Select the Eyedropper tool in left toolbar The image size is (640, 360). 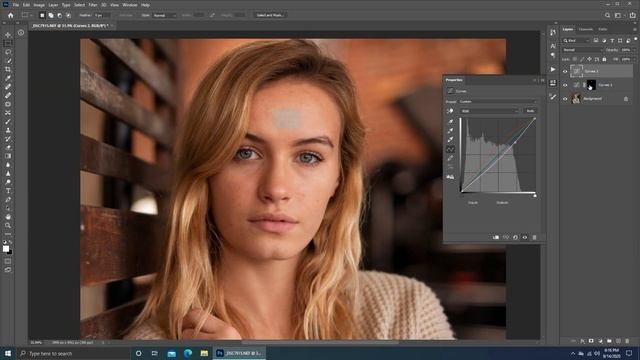coord(8,78)
